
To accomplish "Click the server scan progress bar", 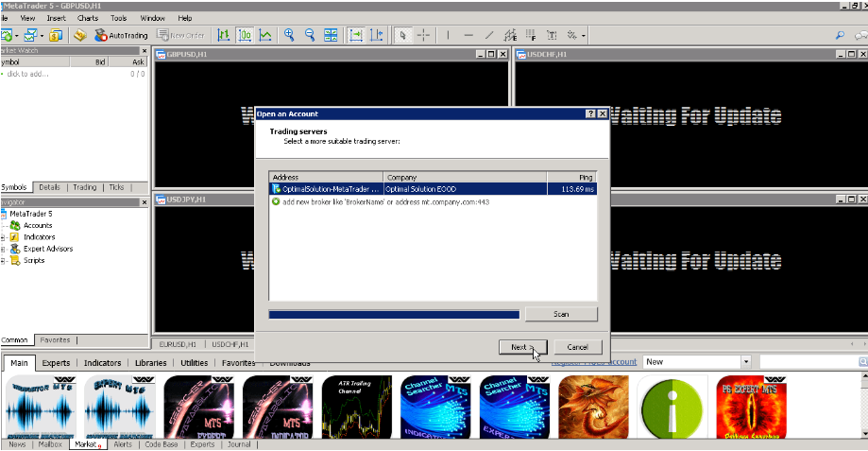I will 394,314.
